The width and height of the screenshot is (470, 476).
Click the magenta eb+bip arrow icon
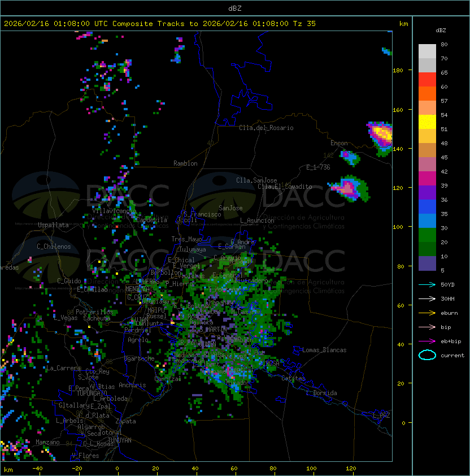click(x=427, y=341)
